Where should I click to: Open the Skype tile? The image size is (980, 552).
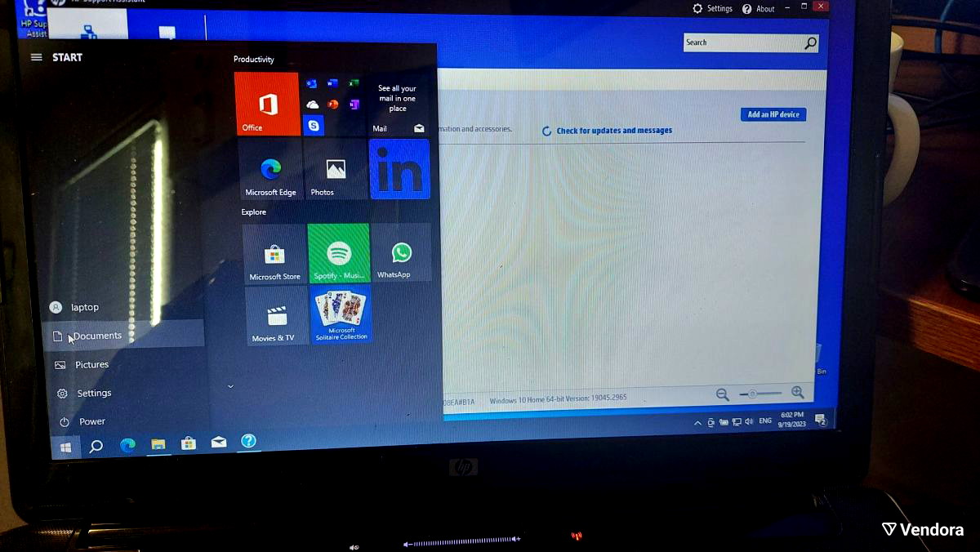pyautogui.click(x=313, y=125)
